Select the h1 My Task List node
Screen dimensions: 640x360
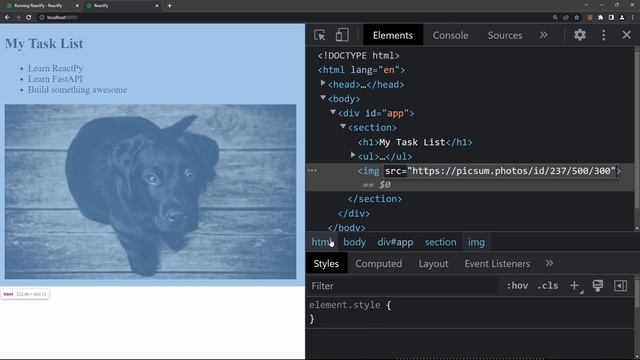pyautogui.click(x=415, y=142)
